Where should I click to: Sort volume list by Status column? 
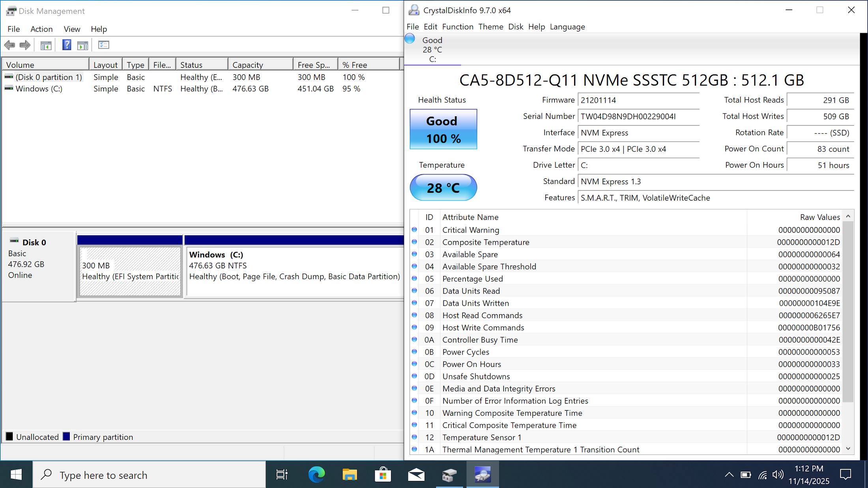click(x=201, y=65)
